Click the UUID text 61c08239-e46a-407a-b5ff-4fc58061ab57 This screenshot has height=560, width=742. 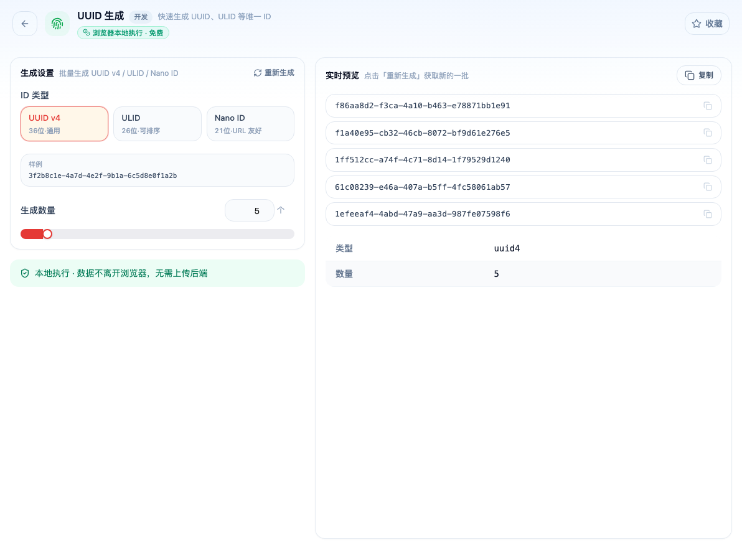423,187
